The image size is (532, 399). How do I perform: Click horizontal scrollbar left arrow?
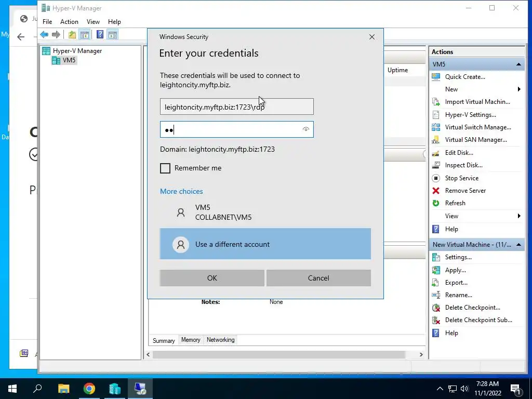tap(148, 354)
